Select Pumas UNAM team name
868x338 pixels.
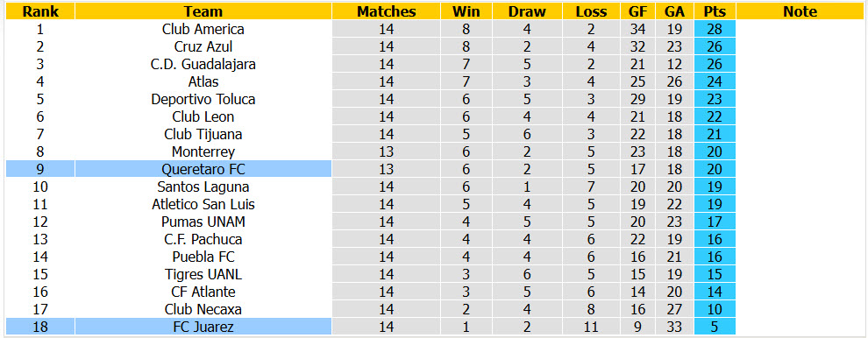pyautogui.click(x=203, y=222)
